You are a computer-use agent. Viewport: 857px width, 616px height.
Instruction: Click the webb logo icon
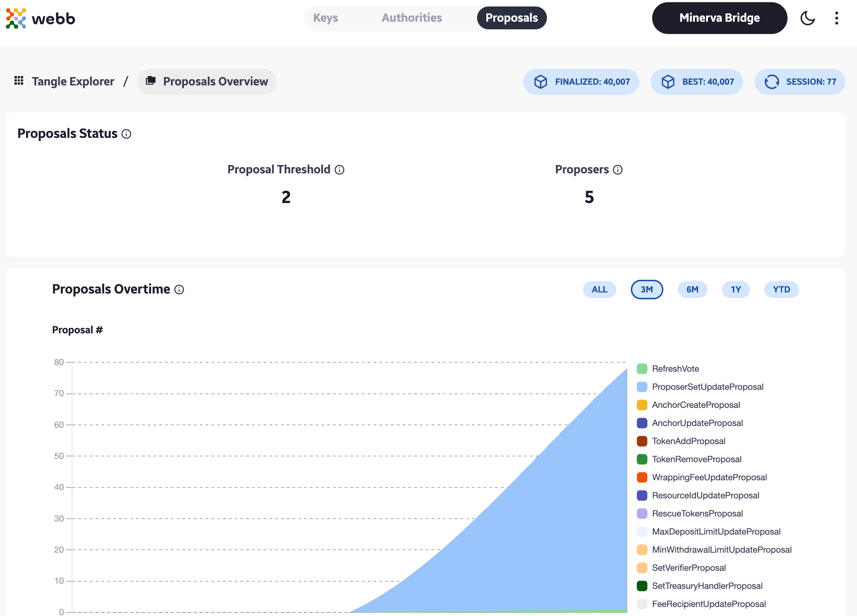[x=16, y=18]
